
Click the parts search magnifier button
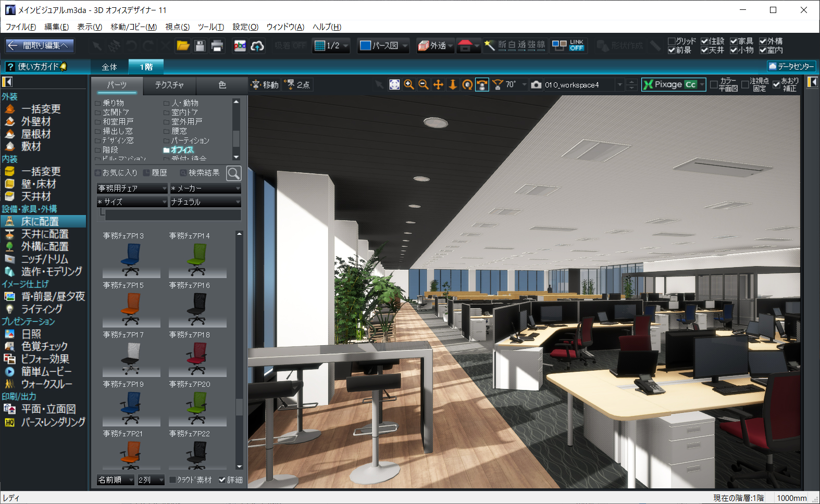click(x=234, y=173)
